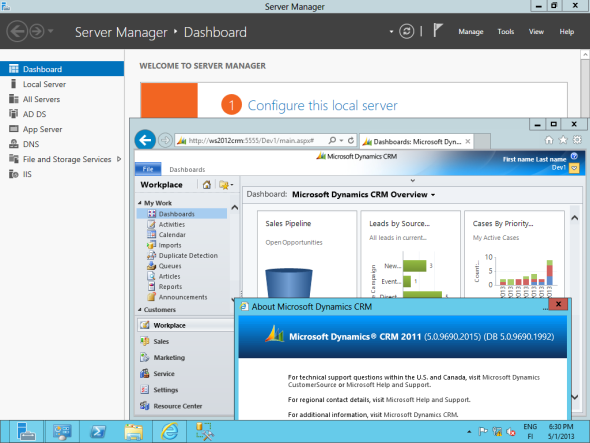Open the Help menu
Viewport: 590px width, 443px height.
(566, 32)
